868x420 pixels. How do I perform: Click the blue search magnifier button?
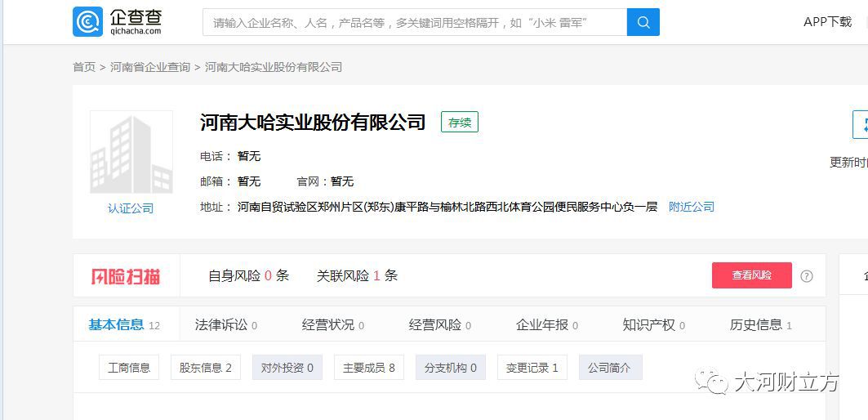tap(643, 22)
